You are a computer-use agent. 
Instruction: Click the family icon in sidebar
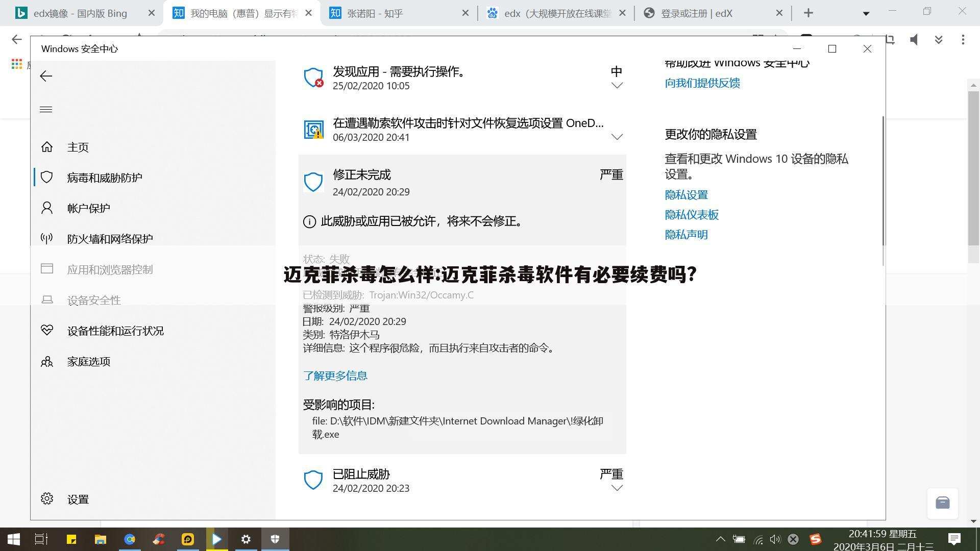point(47,361)
